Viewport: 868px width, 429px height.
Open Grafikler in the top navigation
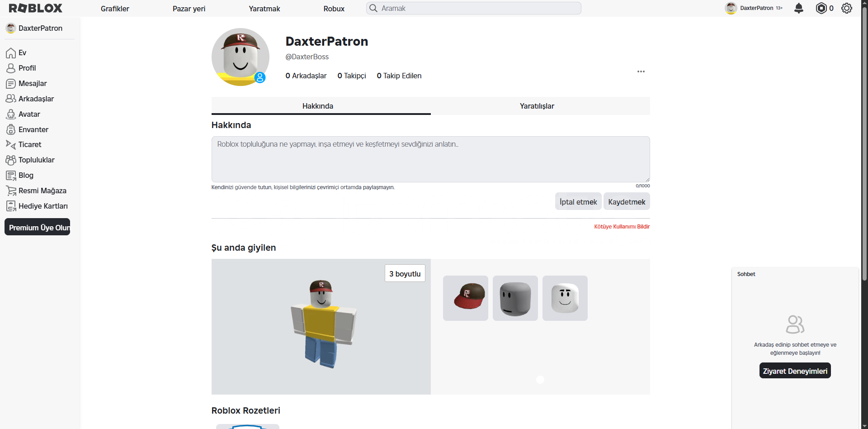pyautogui.click(x=115, y=9)
